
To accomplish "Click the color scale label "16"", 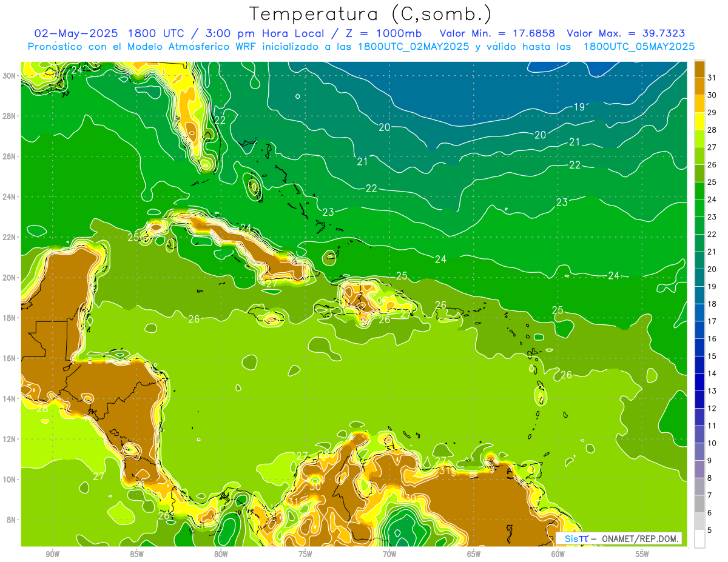I will 712,339.
